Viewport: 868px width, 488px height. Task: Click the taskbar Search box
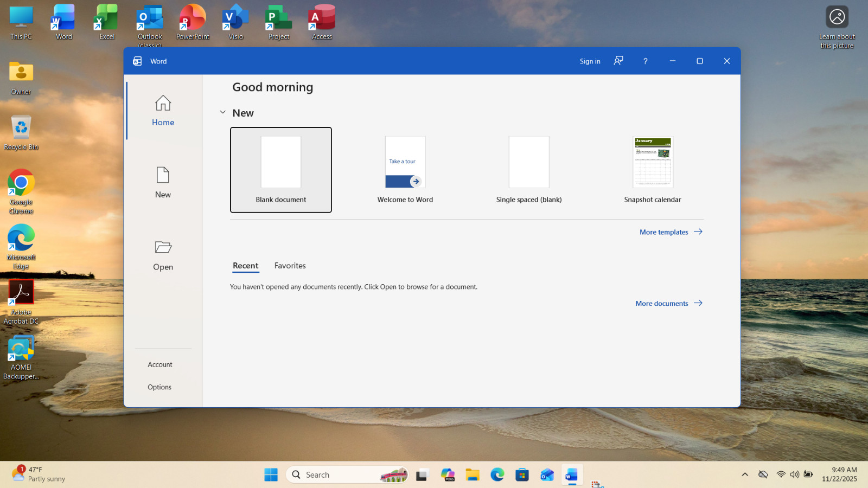coord(347,475)
